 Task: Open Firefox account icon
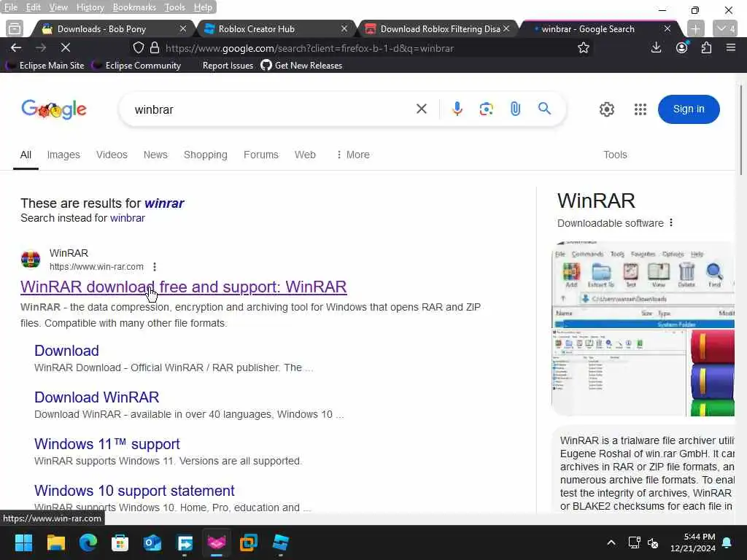tap(682, 47)
